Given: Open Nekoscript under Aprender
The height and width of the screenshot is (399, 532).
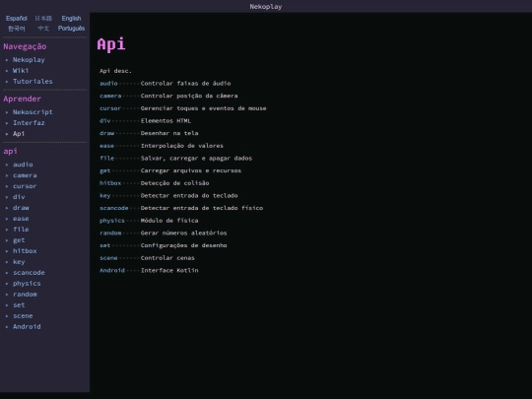Looking at the screenshot, I should (x=33, y=112).
